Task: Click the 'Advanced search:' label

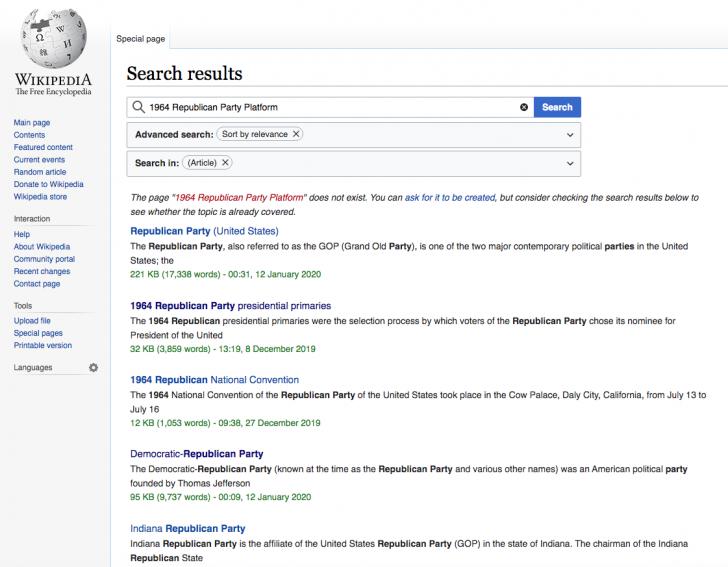Action: pyautogui.click(x=174, y=134)
